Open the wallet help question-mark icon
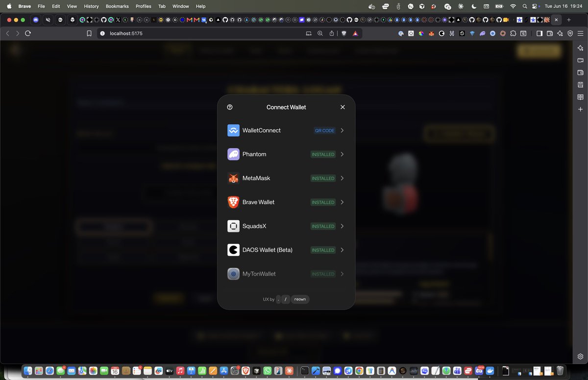588x380 pixels. [230, 107]
